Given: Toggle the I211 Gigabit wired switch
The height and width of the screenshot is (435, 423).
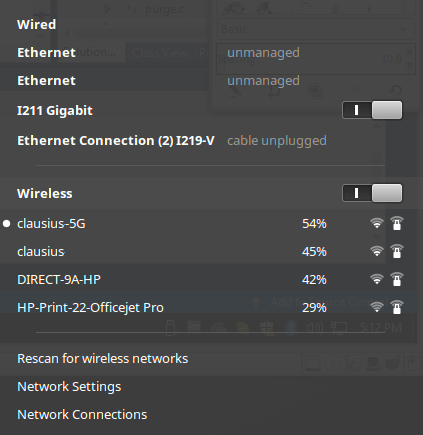Looking at the screenshot, I should 372,110.
